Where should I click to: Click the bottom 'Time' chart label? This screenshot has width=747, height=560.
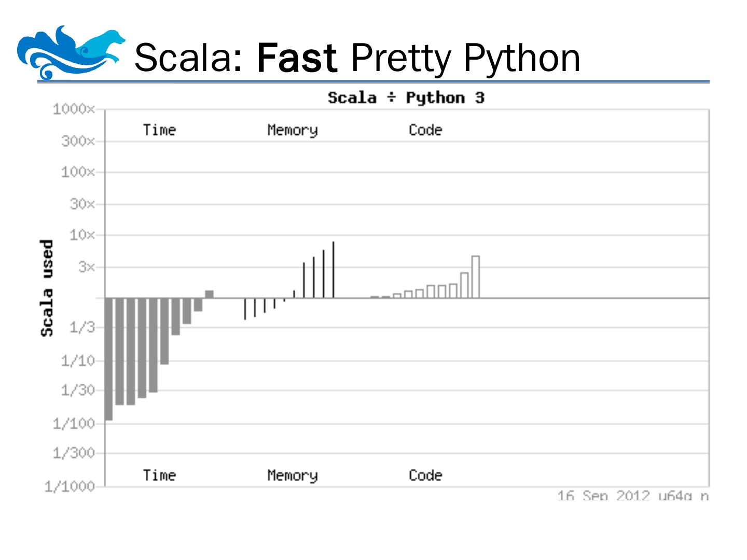[x=159, y=475]
